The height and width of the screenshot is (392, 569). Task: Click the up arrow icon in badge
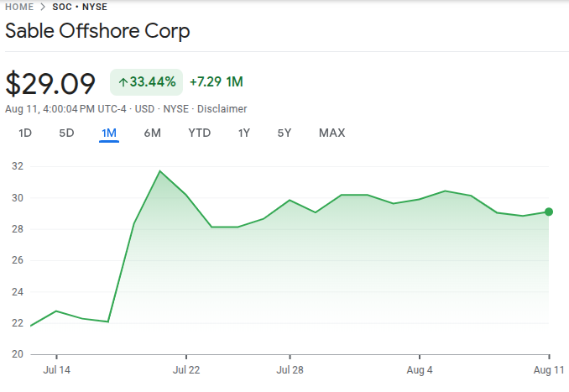coord(123,82)
